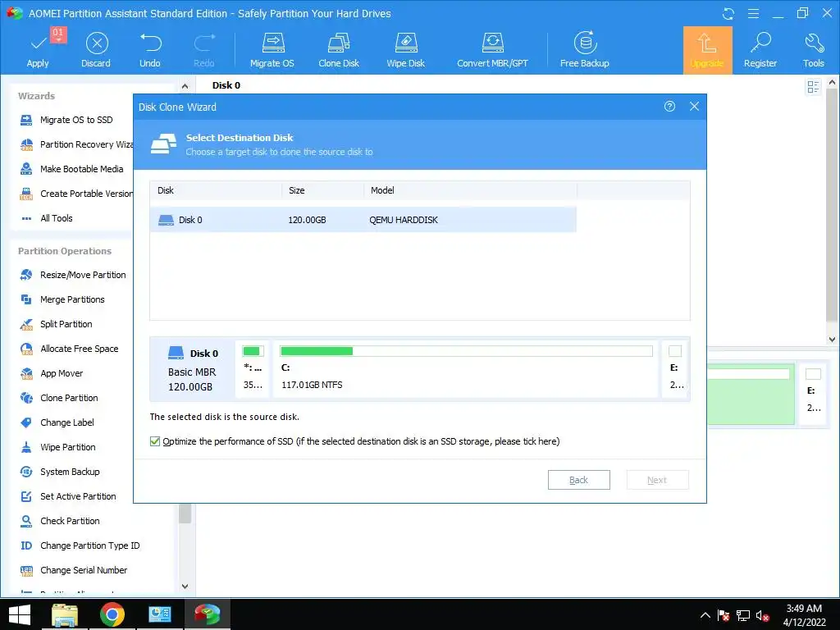Open File Explorer from the taskbar
This screenshot has width=840, height=630.
65,614
